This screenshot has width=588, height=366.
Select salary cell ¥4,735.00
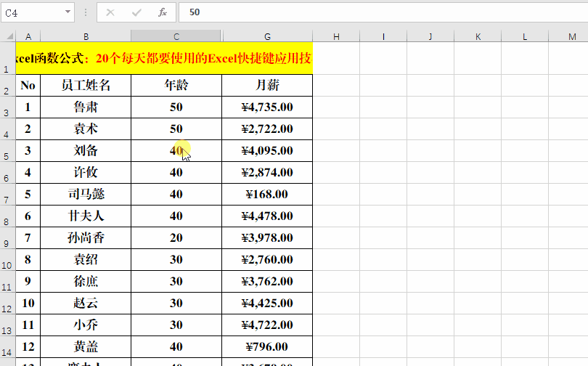coord(267,107)
